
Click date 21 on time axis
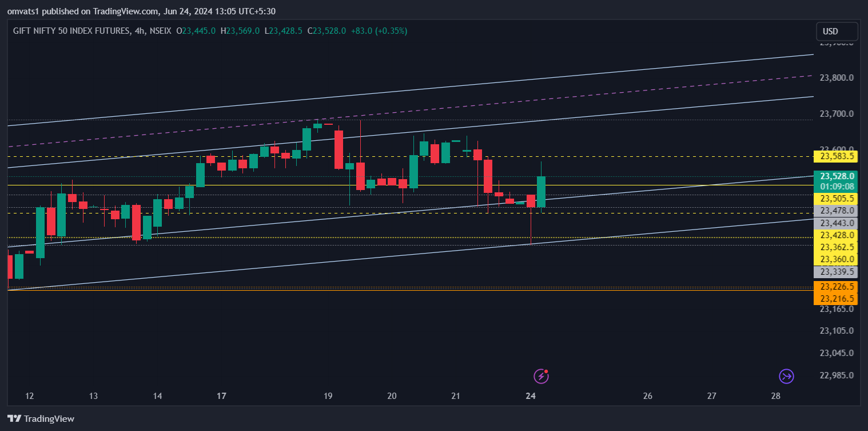coord(456,396)
